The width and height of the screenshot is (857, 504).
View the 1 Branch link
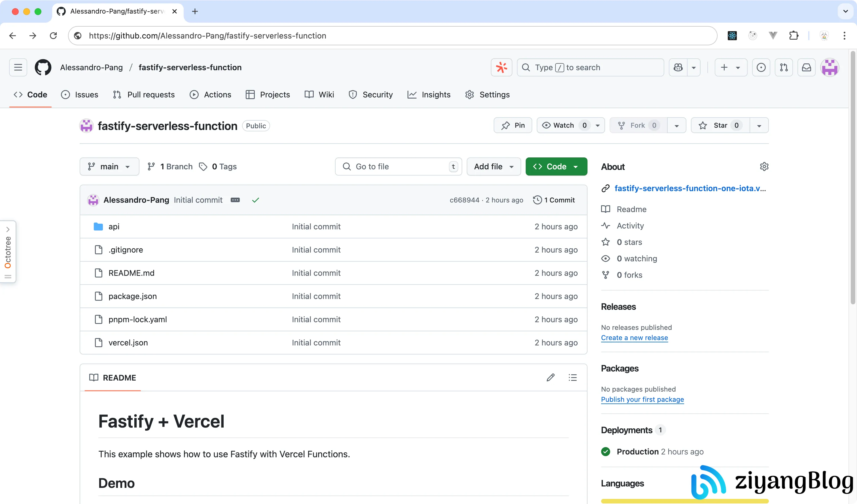point(170,166)
